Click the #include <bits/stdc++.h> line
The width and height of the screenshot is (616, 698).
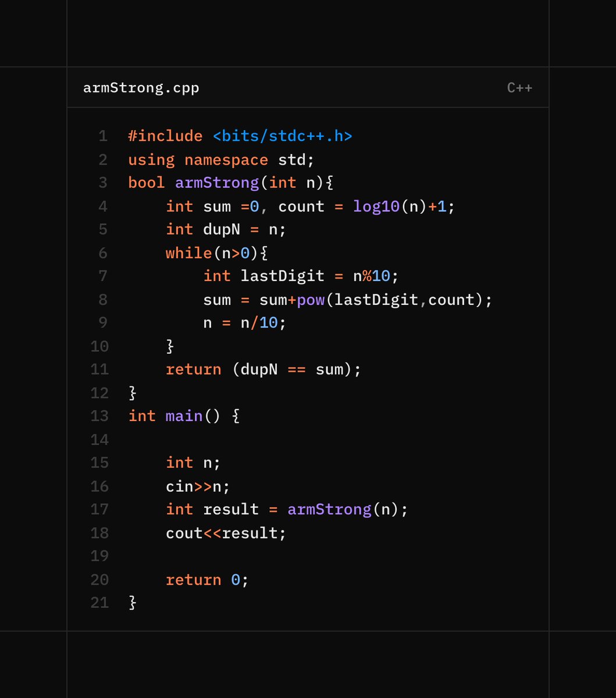tap(240, 136)
